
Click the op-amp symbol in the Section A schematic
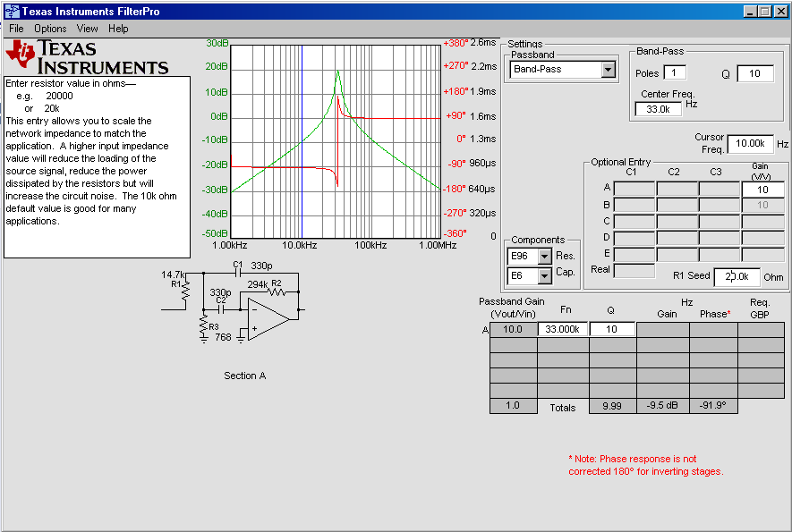point(268,318)
